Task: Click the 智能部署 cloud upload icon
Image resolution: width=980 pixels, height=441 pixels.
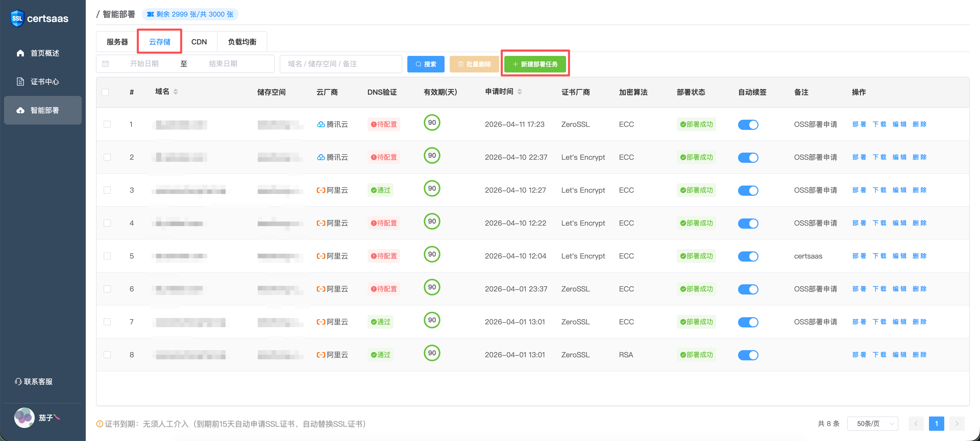Action: click(20, 110)
